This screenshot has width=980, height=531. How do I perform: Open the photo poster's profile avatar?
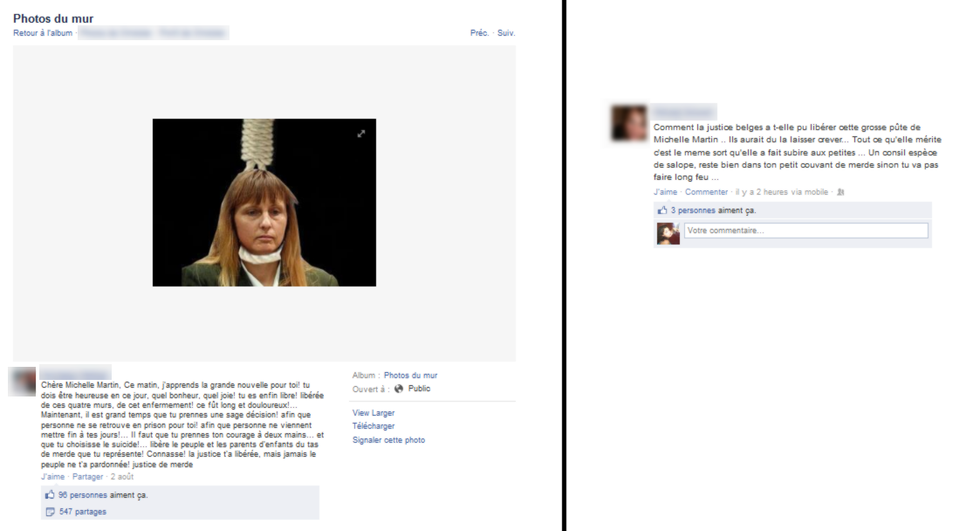tap(22, 382)
